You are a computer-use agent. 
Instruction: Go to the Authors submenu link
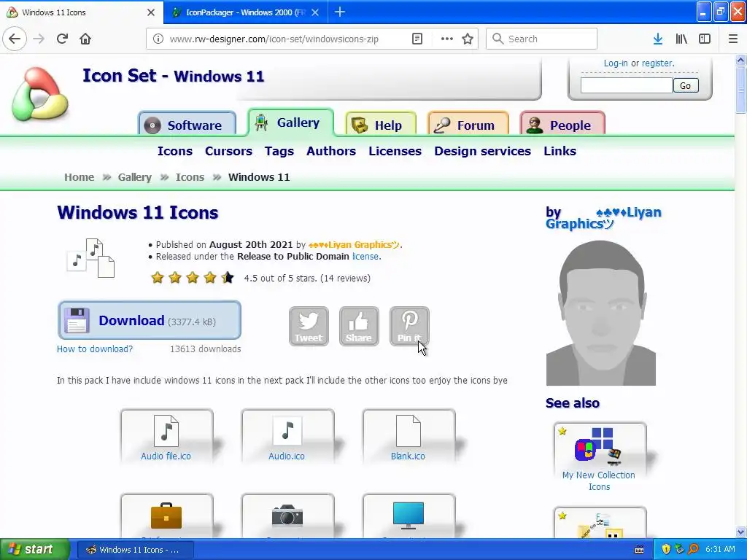pyautogui.click(x=331, y=151)
